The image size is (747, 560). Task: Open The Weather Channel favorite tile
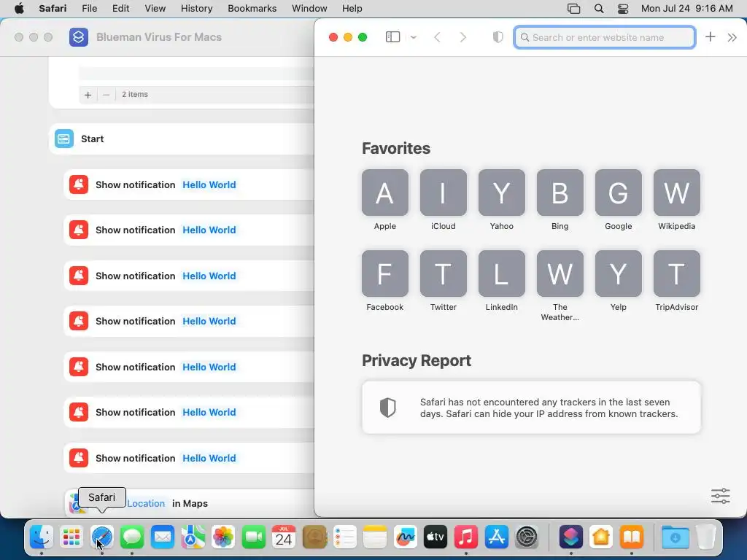560,274
